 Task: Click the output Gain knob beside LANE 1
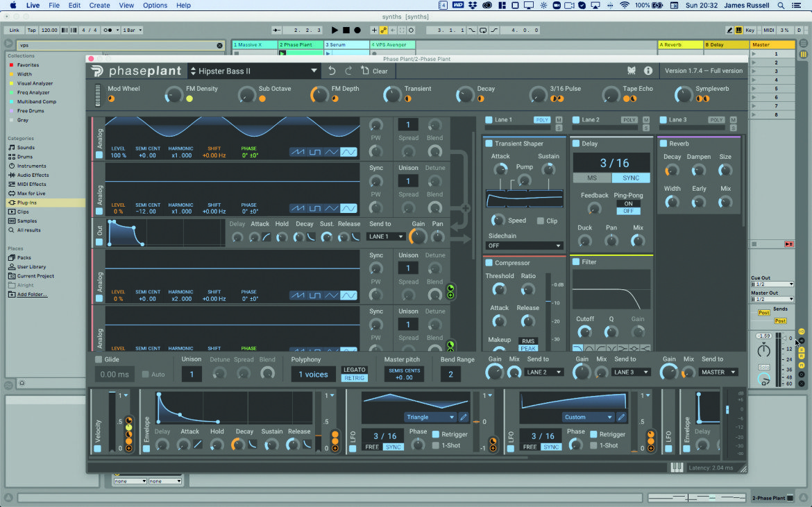pos(417,237)
